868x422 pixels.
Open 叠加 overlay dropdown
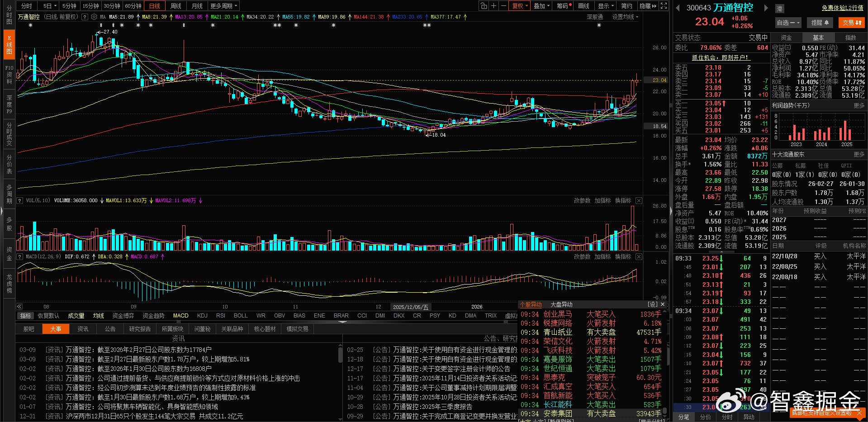tap(541, 6)
